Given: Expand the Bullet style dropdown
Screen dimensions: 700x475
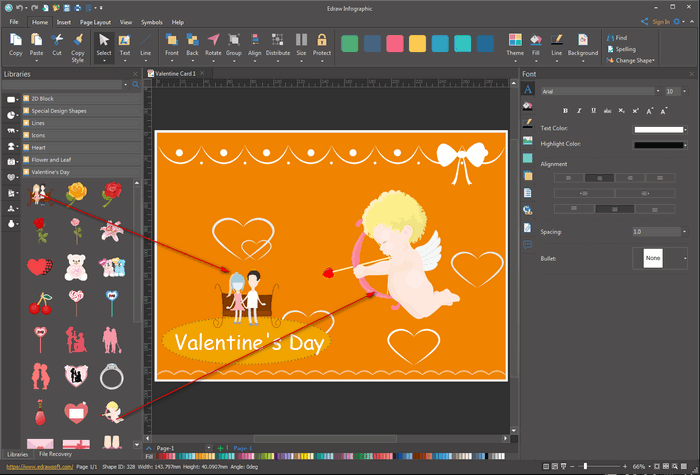Looking at the screenshot, I should tap(684, 259).
